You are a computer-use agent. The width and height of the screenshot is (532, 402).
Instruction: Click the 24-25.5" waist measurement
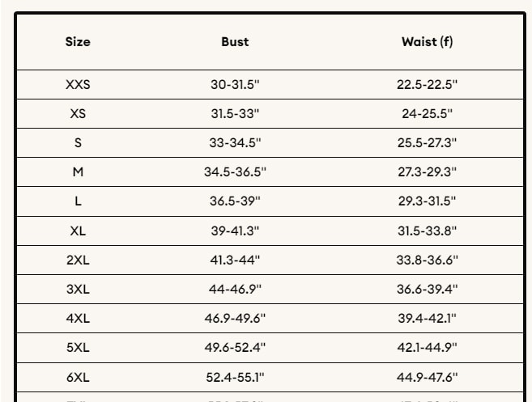[427, 113]
